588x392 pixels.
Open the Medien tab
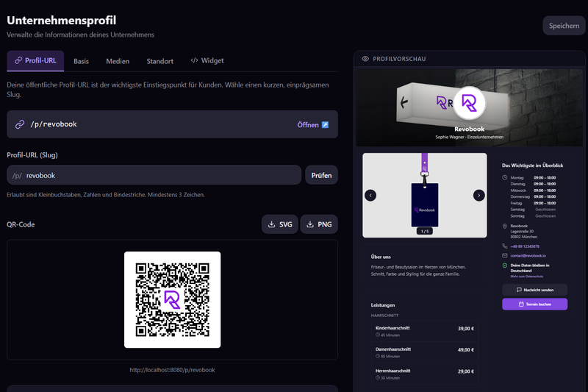118,61
